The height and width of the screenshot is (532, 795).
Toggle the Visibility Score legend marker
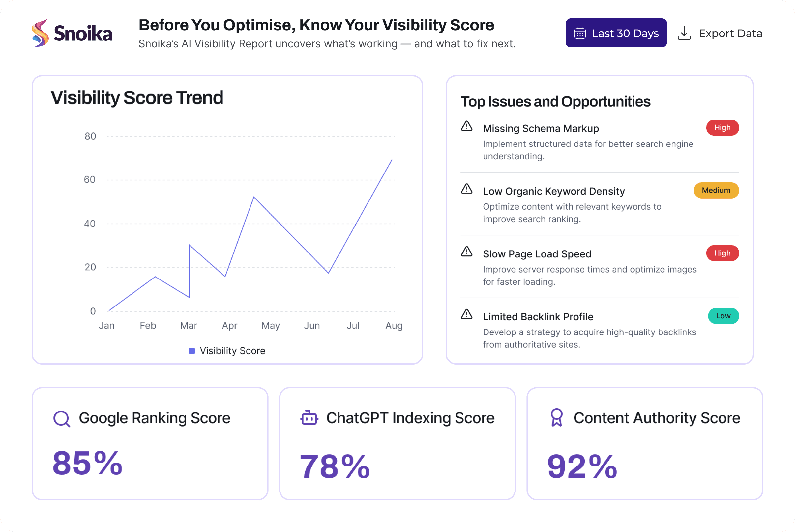coord(192,351)
